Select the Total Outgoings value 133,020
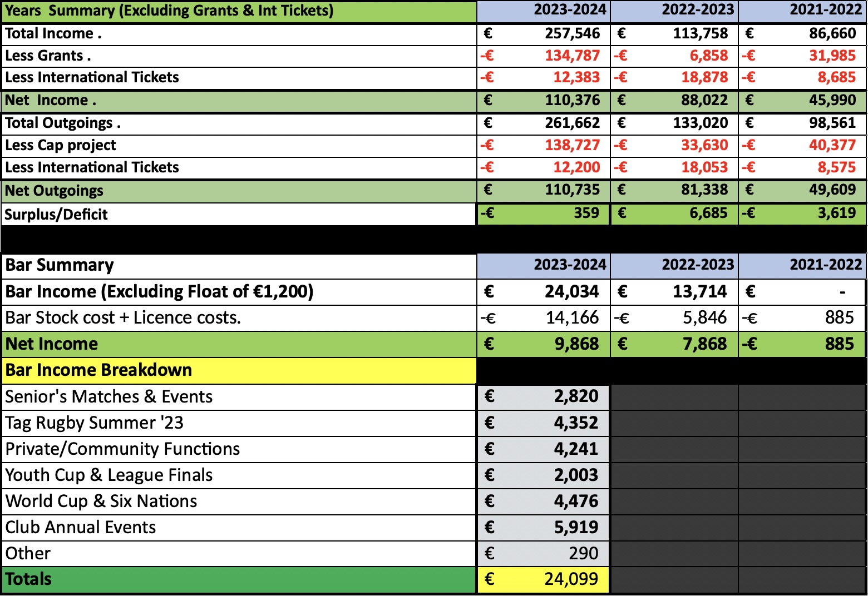This screenshot has height=596, width=868. [x=701, y=123]
